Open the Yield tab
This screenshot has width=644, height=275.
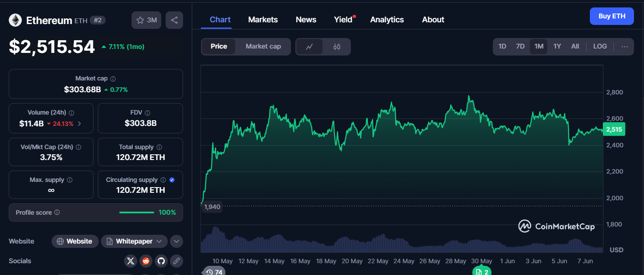click(343, 20)
